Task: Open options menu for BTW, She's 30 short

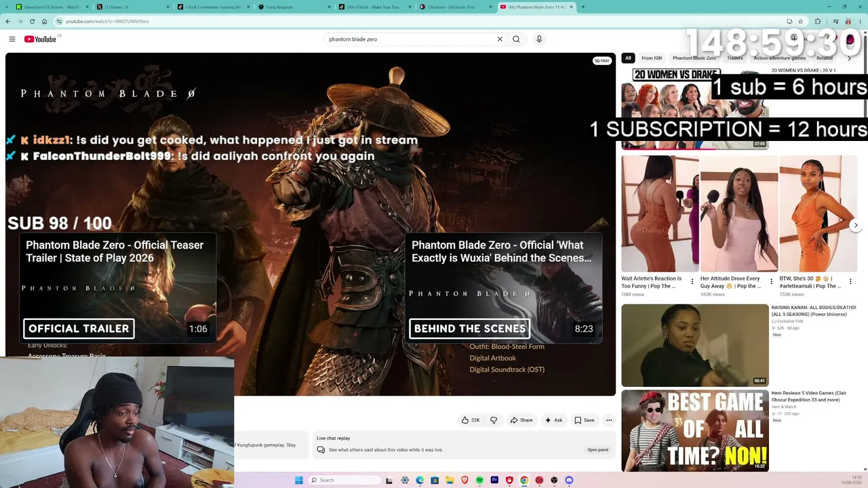Action: pos(850,281)
